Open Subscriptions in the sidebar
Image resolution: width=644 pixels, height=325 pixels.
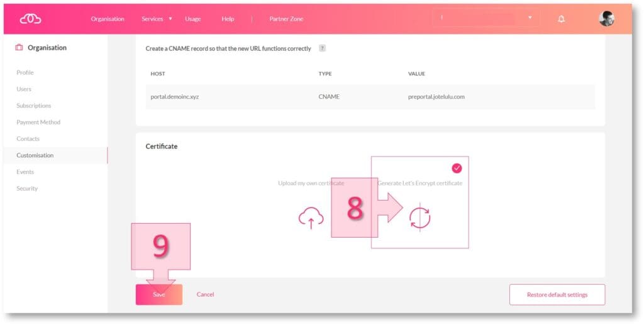point(34,106)
